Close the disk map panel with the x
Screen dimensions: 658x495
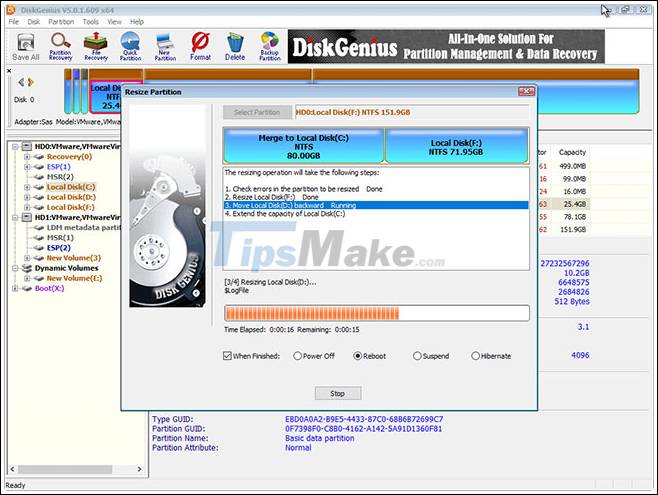(x=9, y=71)
